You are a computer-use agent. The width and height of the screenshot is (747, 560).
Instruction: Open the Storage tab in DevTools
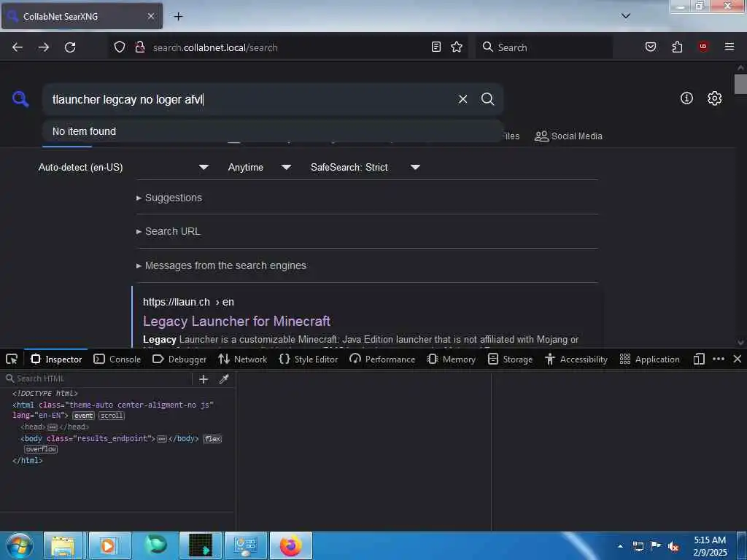click(510, 359)
